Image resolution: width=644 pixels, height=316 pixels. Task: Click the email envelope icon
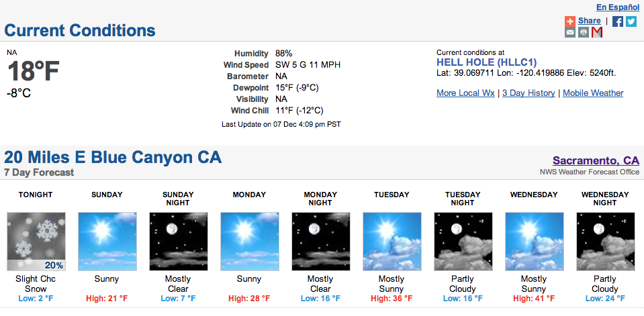[569, 32]
